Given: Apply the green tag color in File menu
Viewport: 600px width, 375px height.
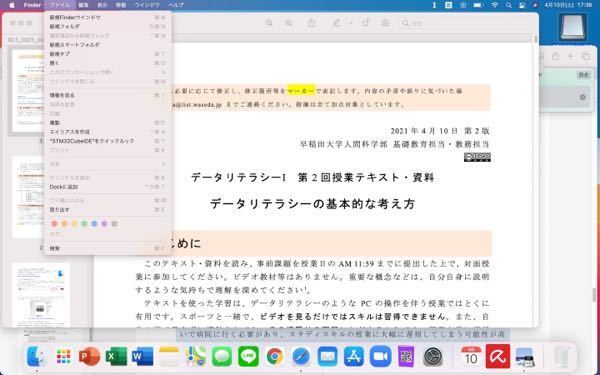Looking at the screenshot, I should click(84, 223).
